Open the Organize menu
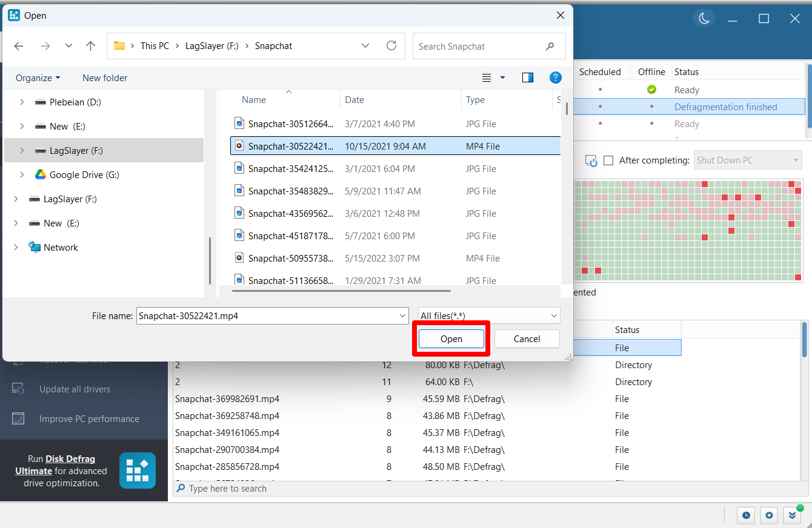 tap(38, 78)
